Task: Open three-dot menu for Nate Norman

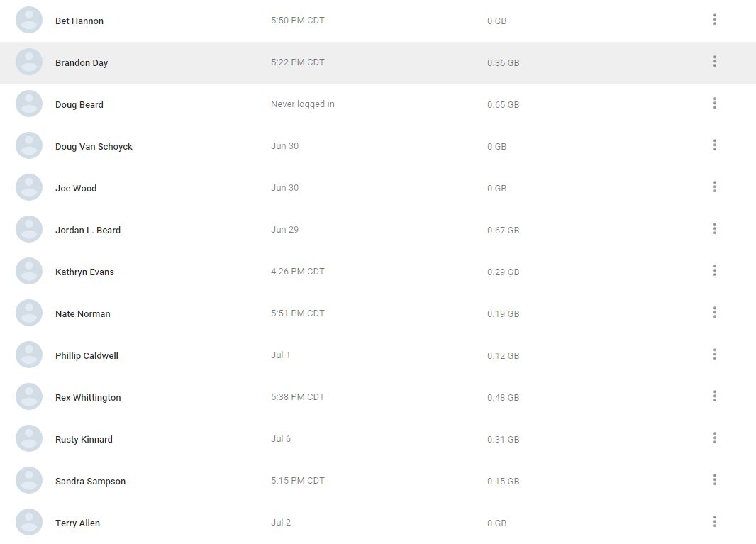Action: 714,313
